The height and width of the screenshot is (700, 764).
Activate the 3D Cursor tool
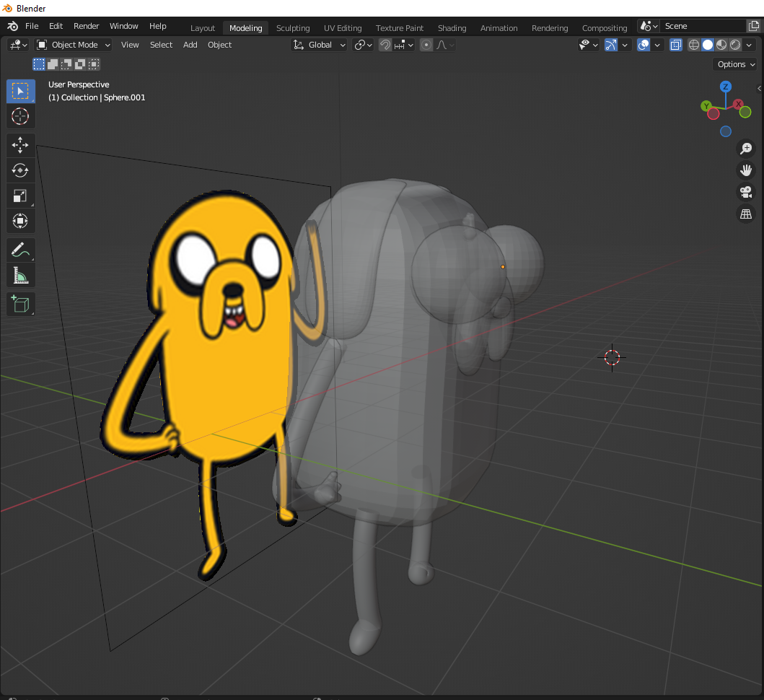click(x=20, y=116)
